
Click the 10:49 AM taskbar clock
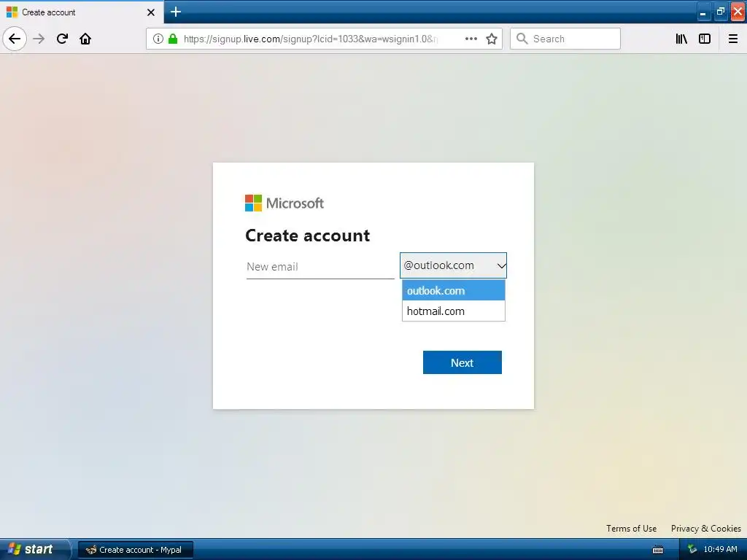coord(720,550)
